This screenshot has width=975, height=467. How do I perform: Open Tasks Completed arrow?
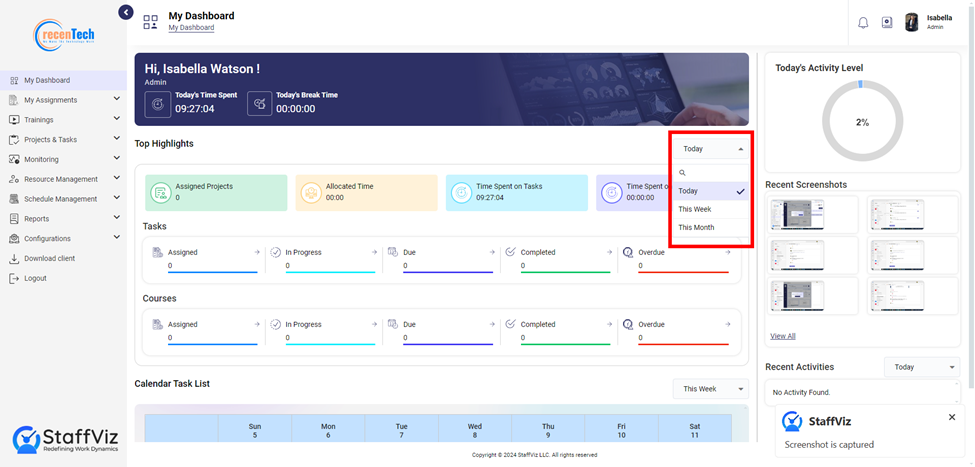[x=610, y=252]
